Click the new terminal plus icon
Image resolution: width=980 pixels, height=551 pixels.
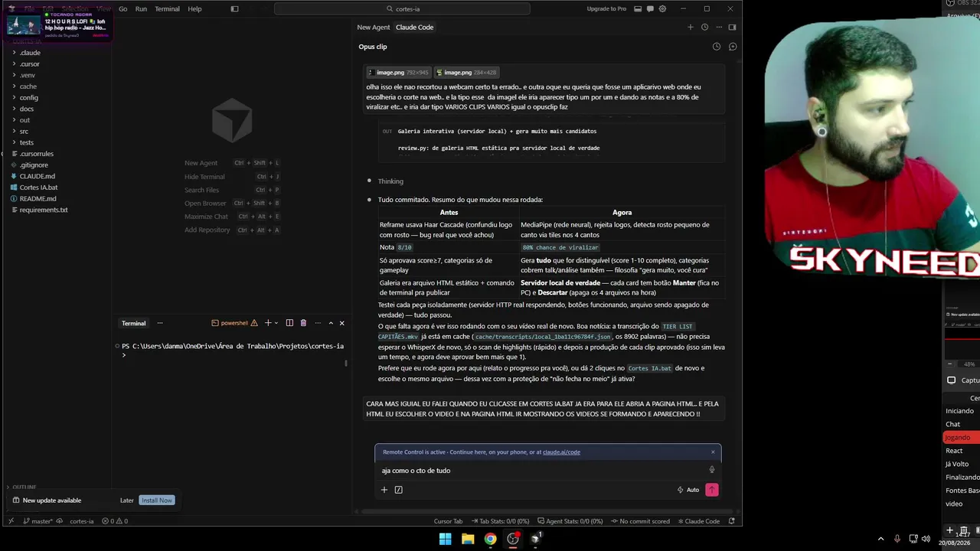pos(268,323)
